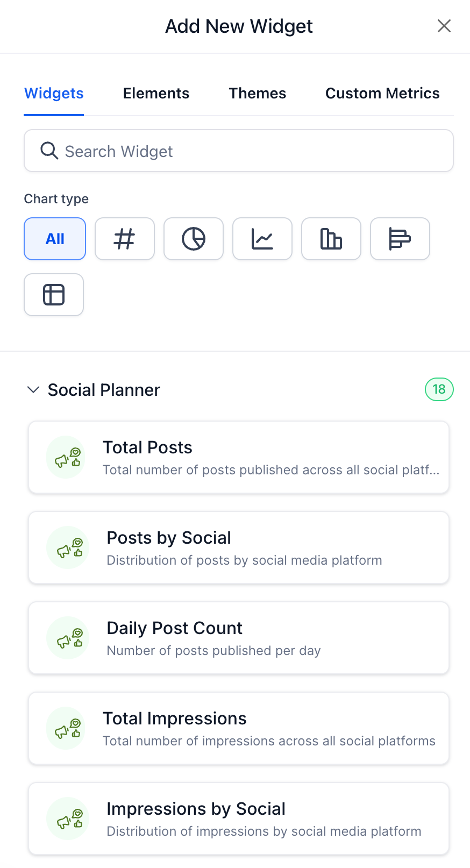
Task: Pick the Daily Post Count widget
Action: 239,638
